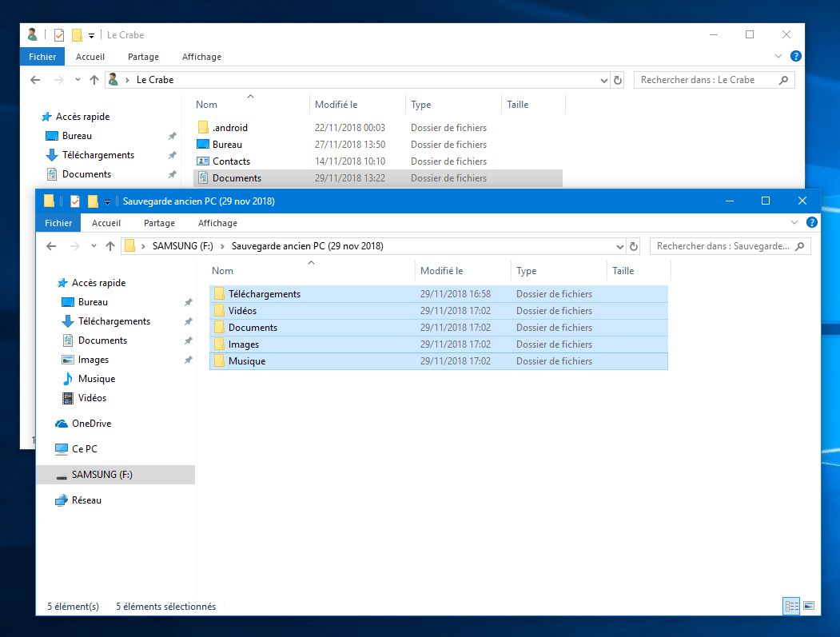Select Musique folder in file list
Image resolution: width=840 pixels, height=637 pixels.
pos(438,361)
